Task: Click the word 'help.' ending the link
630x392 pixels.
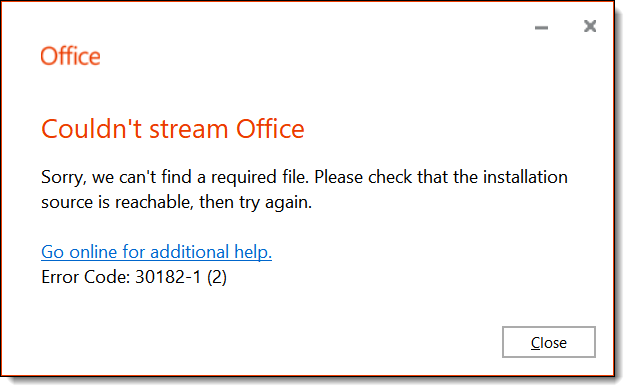Action: click(253, 252)
